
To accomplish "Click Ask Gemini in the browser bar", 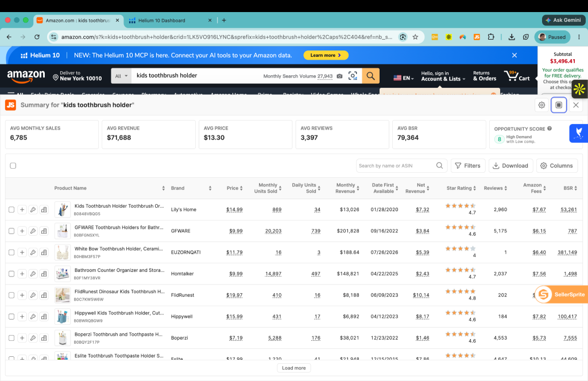I will pyautogui.click(x=563, y=20).
